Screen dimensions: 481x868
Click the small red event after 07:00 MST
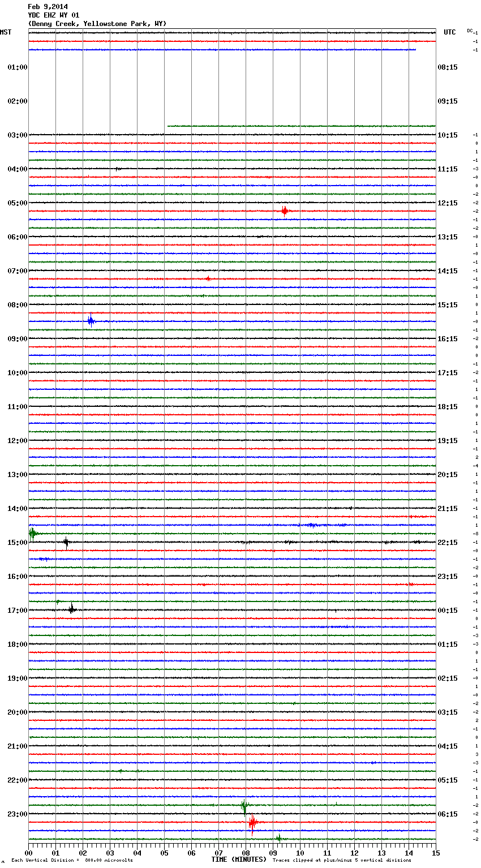208,278
